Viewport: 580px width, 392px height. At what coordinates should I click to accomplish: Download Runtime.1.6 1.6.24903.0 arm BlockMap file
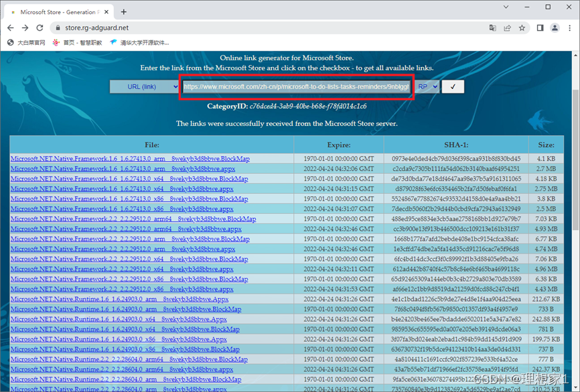126,309
